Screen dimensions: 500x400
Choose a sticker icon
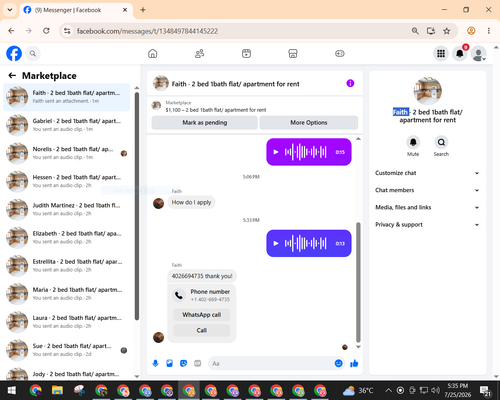[183, 363]
